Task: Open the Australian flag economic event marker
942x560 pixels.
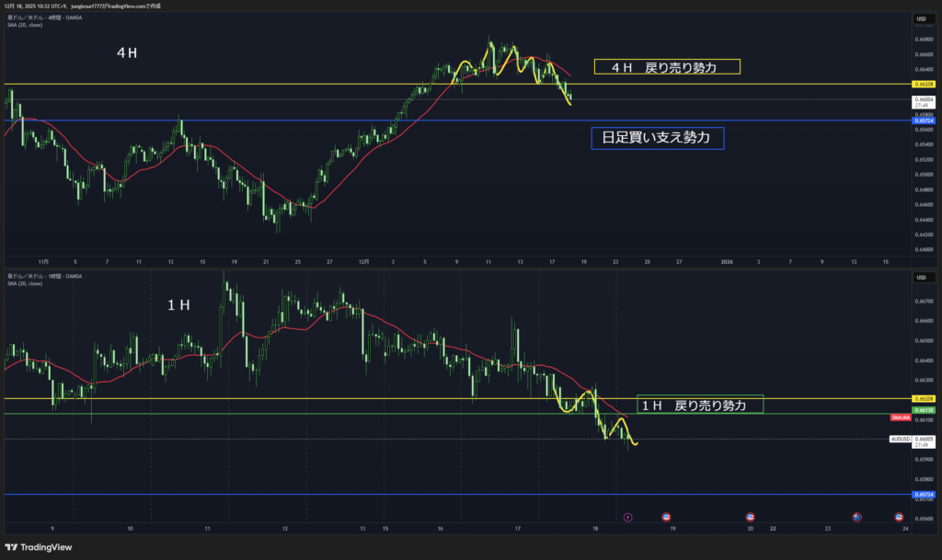Action: pos(856,518)
